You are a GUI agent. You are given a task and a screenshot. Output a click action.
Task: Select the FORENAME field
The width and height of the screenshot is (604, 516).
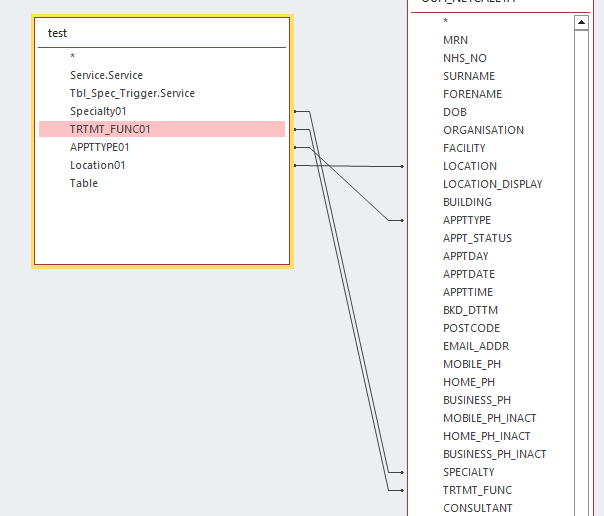click(x=472, y=94)
